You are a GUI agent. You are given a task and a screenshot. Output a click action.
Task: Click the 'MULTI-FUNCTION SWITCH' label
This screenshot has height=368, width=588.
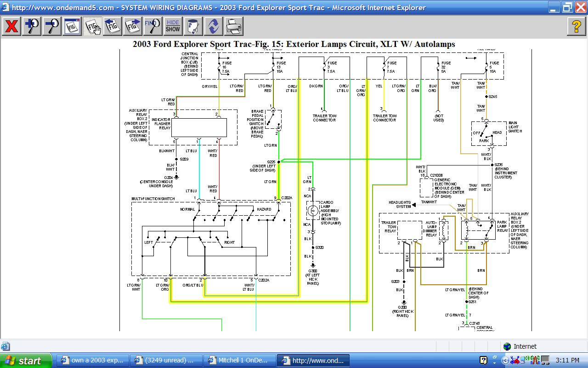point(153,199)
